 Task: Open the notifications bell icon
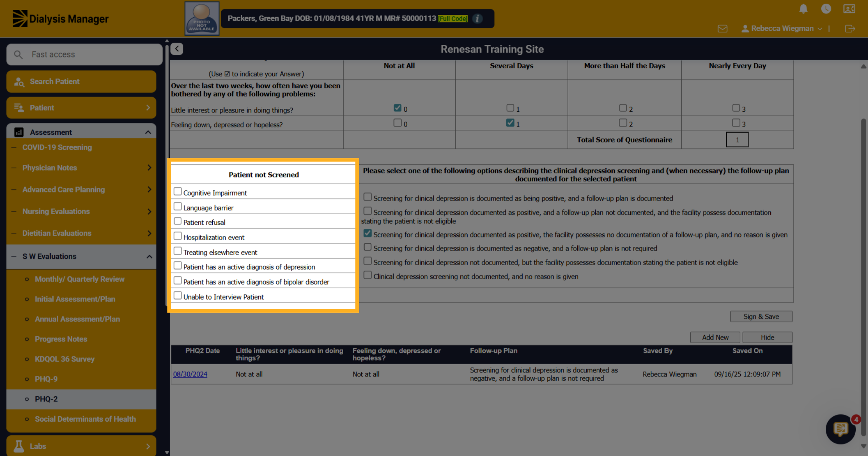[803, 9]
